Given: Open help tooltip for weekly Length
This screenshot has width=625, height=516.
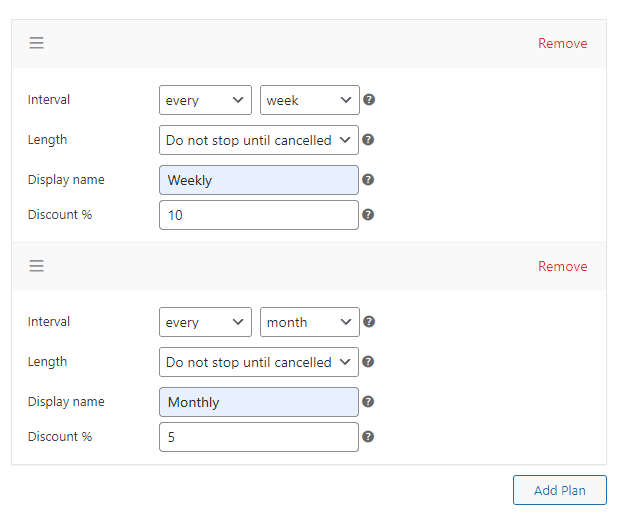Looking at the screenshot, I should tap(368, 140).
